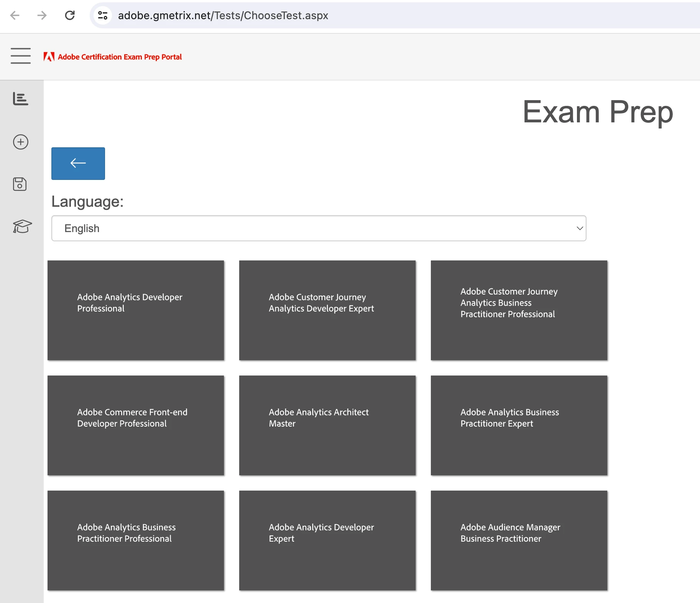Click the address bar URL field
This screenshot has width=700, height=603.
pyautogui.click(x=395, y=15)
